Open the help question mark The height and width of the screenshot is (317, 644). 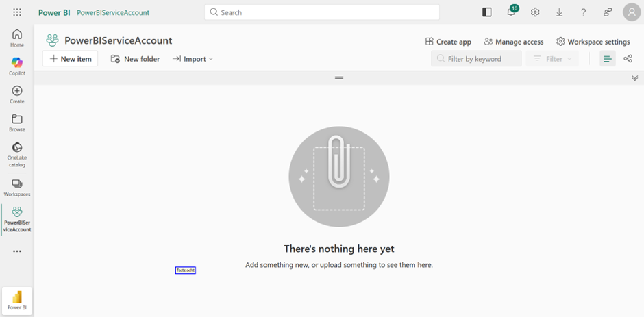pos(583,12)
